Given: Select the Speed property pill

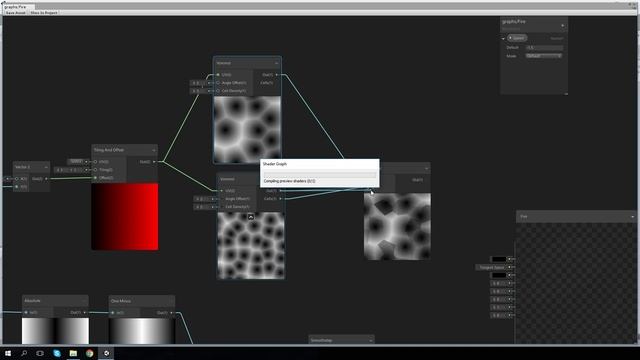Looking at the screenshot, I should tap(517, 38).
